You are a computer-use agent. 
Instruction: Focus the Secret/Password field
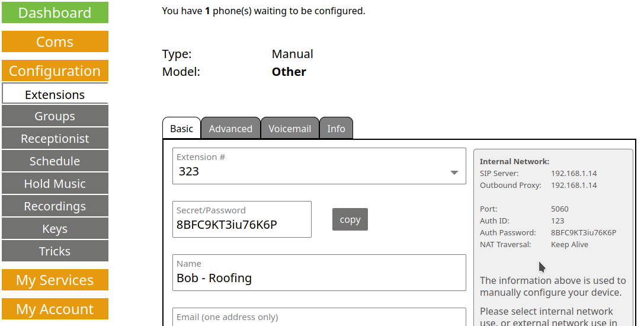tap(242, 225)
